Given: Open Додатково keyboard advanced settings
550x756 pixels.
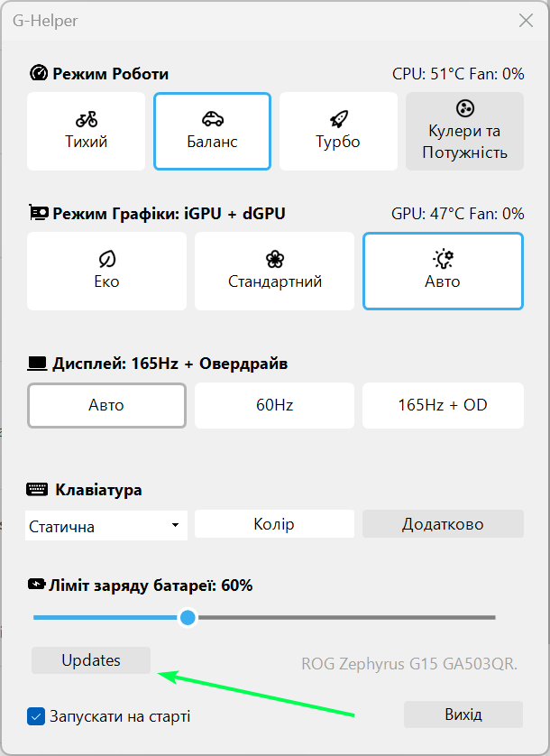Looking at the screenshot, I should [x=443, y=524].
